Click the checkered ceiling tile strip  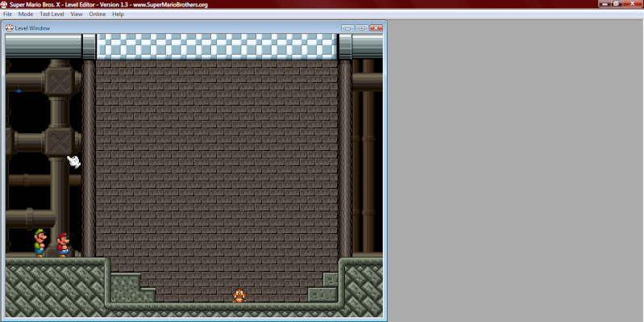point(217,47)
